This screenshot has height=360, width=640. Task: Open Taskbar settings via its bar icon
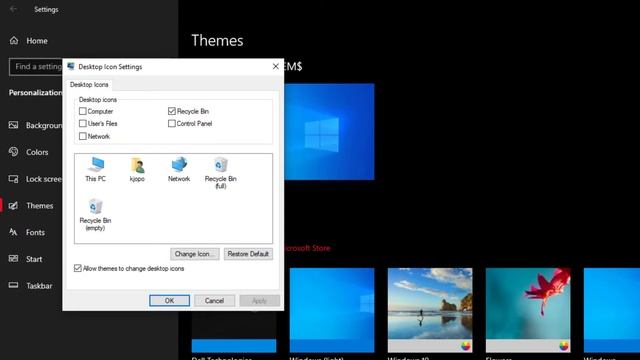pos(13,285)
